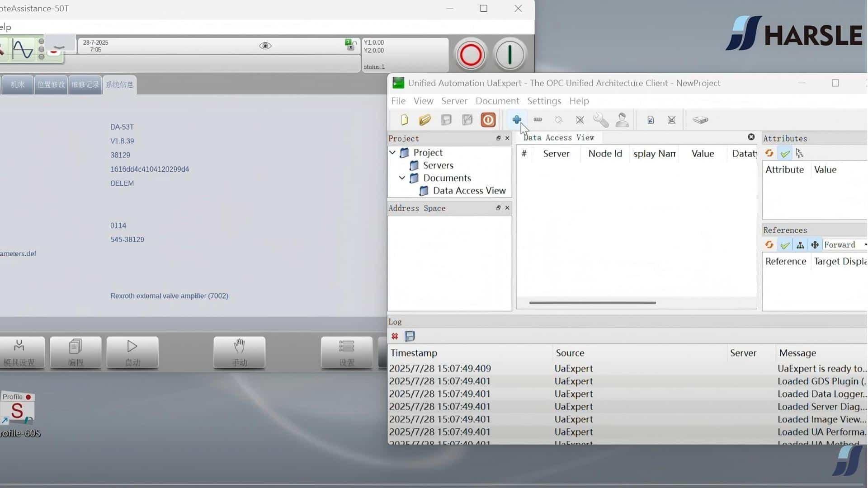Click the 编程 button in DELEM
868x488 pixels.
[75, 352]
